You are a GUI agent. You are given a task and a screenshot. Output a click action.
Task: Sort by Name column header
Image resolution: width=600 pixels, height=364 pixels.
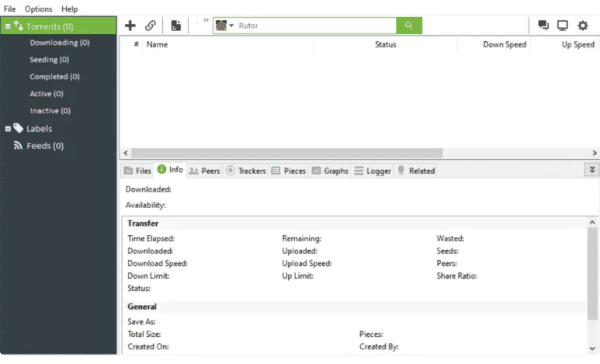click(x=157, y=44)
